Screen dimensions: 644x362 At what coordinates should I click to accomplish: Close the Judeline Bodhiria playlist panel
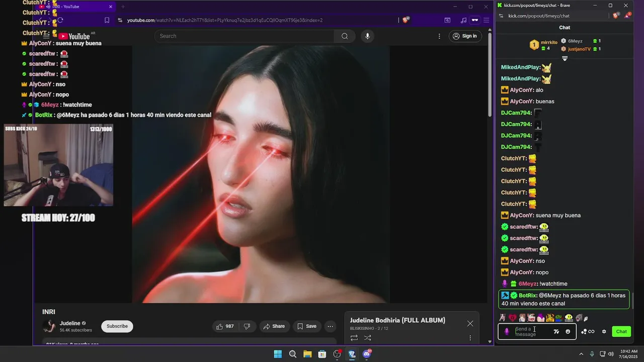coord(470,324)
